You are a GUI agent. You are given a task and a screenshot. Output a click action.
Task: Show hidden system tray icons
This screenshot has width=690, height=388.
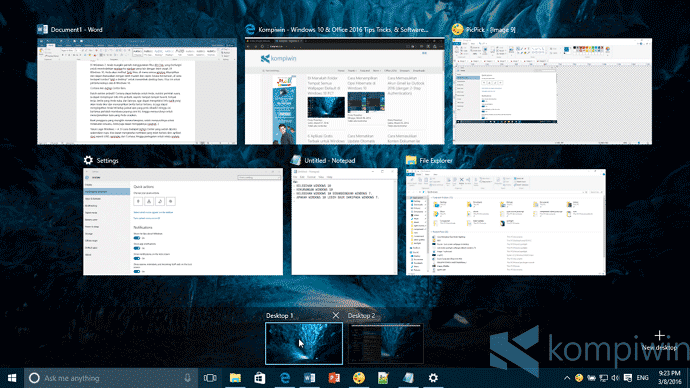click(567, 378)
